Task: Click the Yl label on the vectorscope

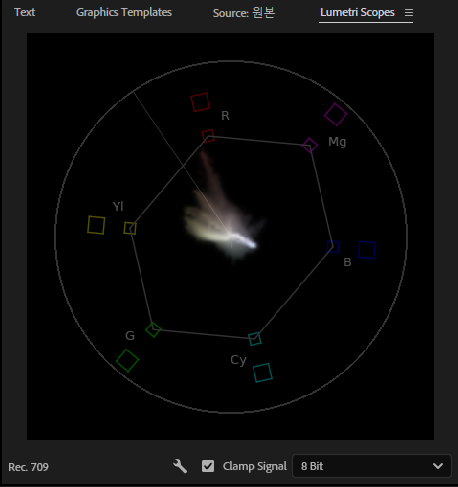Action: (118, 206)
